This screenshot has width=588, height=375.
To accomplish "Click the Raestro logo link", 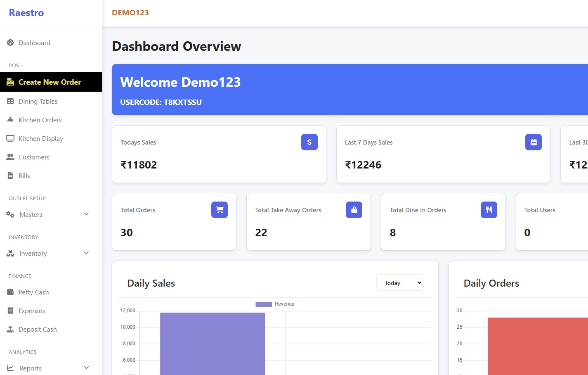I will click(x=26, y=12).
